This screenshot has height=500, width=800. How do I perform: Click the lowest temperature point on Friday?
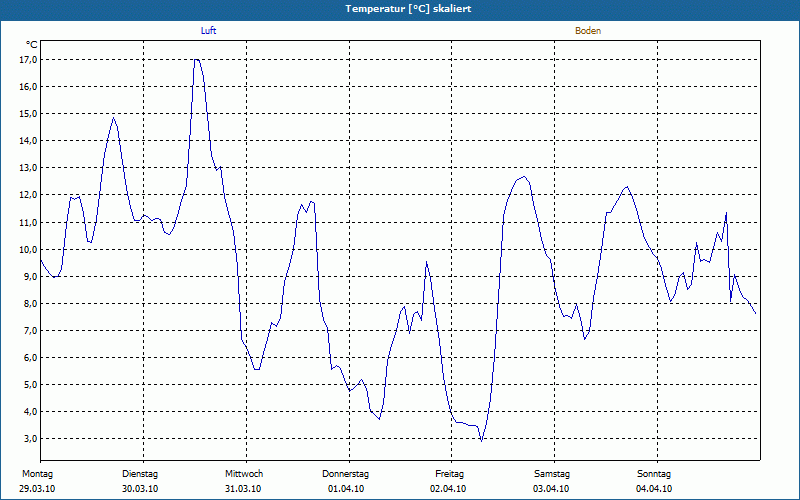coord(481,441)
